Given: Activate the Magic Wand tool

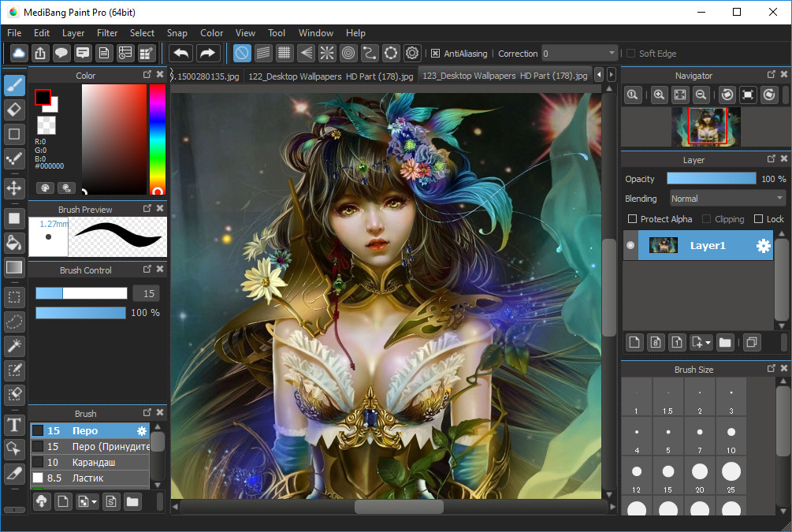Looking at the screenshot, I should tap(14, 345).
